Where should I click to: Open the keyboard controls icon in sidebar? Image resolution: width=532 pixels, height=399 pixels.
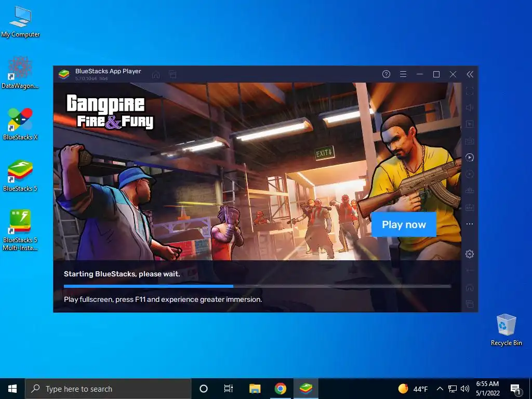pos(470,141)
